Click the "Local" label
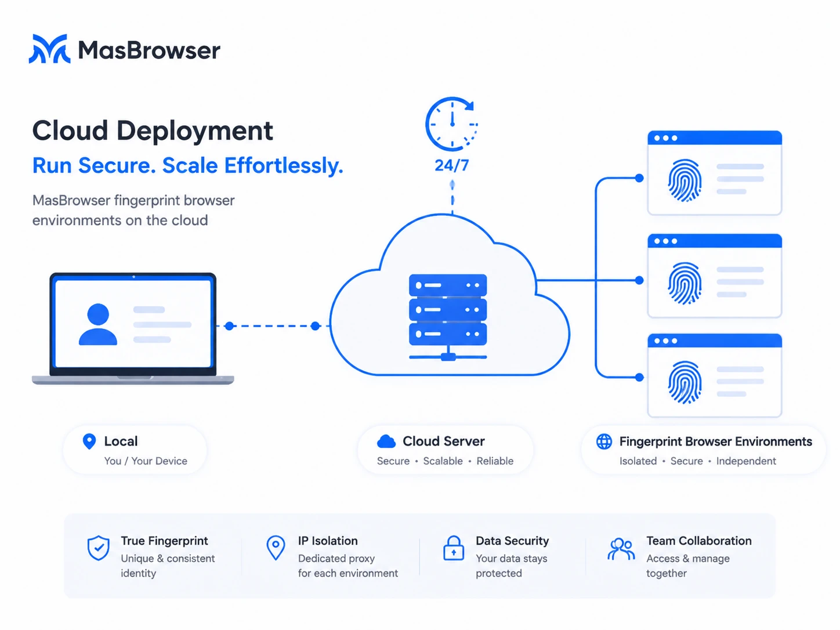This screenshot has height=630, width=840. click(x=121, y=441)
